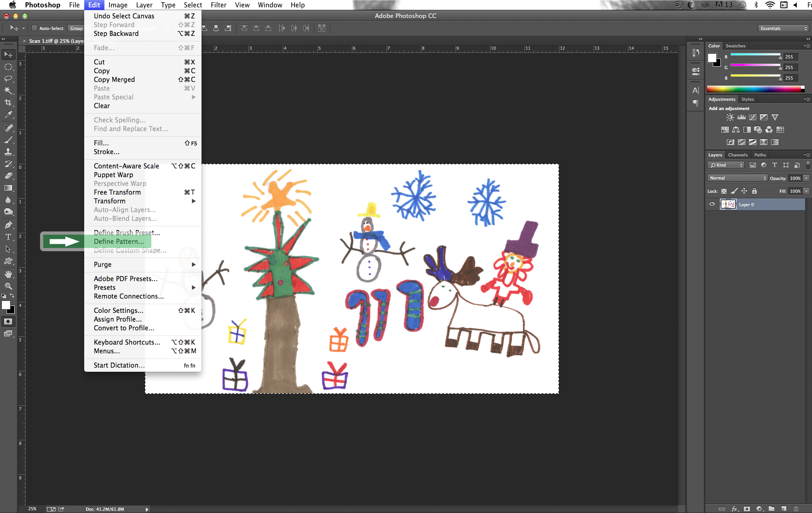Toggle layer filtering switch in Layers panel

pos(808,165)
